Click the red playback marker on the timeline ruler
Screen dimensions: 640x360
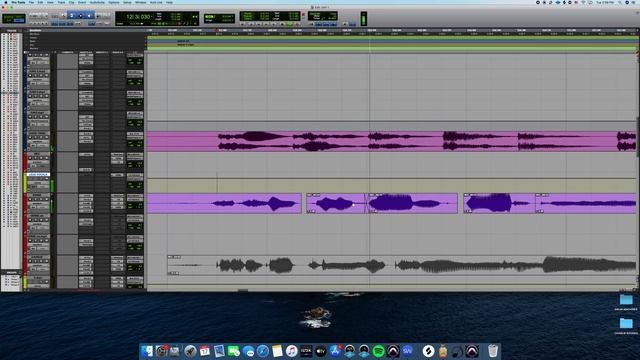point(217,30)
